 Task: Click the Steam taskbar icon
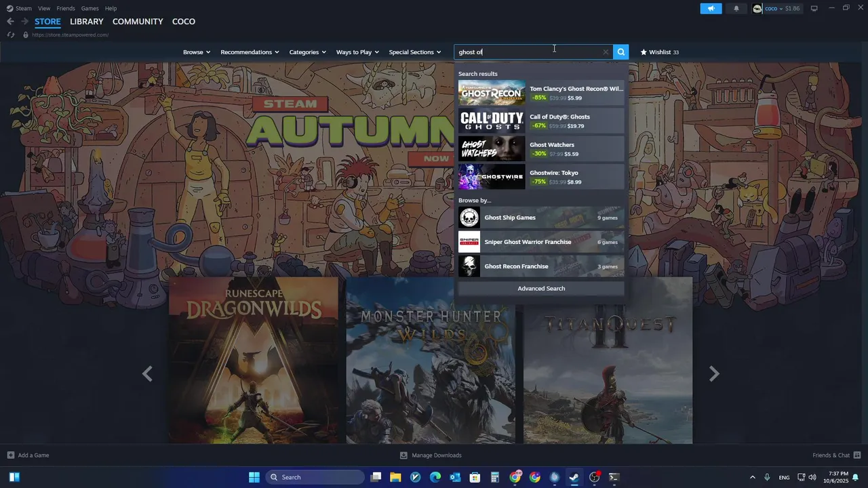click(574, 477)
